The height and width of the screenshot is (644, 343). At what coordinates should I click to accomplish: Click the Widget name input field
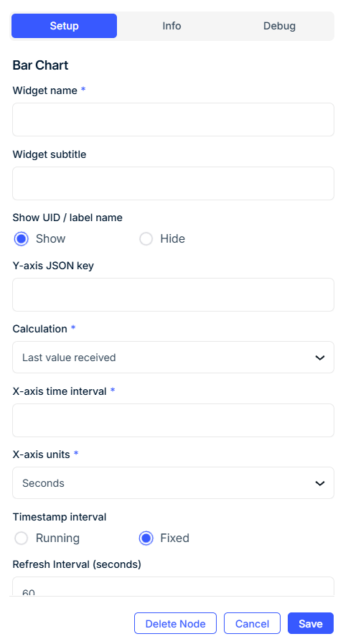173,119
